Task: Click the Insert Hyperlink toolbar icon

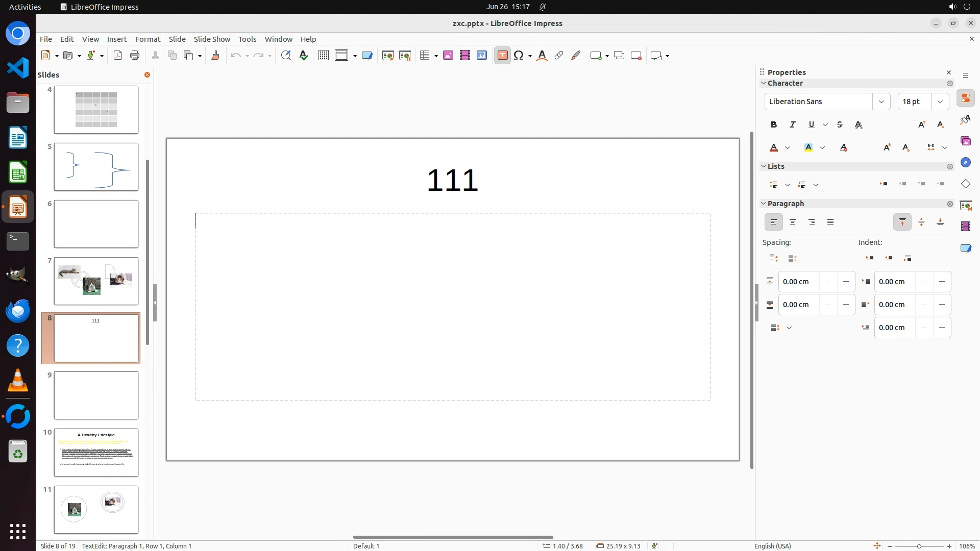Action: pos(559,56)
